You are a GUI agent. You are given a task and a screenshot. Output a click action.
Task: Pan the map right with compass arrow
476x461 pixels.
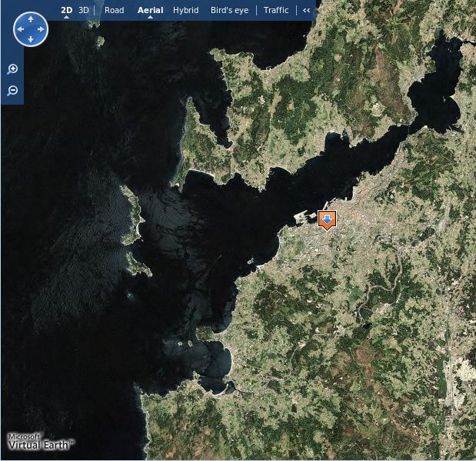pos(41,29)
